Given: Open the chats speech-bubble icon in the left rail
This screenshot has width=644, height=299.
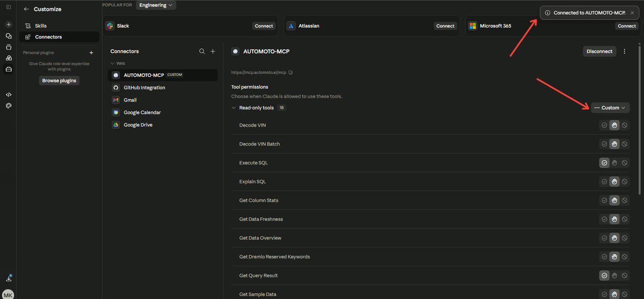Looking at the screenshot, I should coord(9,36).
